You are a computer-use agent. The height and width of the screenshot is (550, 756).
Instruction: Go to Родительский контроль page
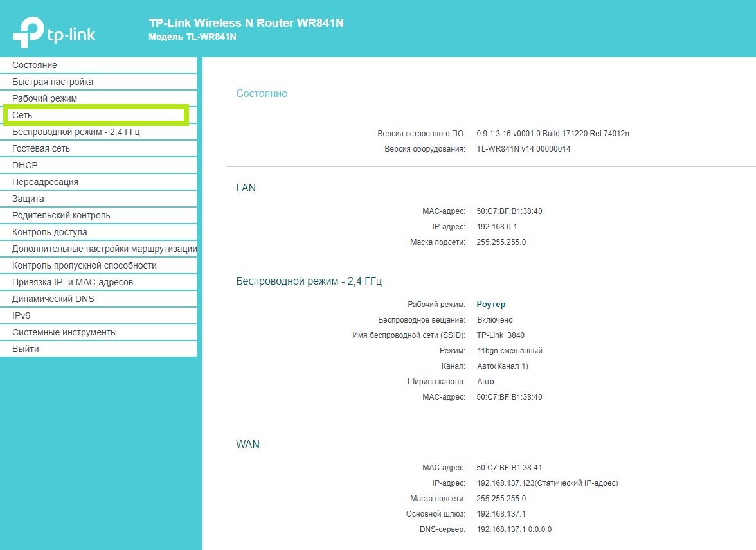tap(61, 215)
